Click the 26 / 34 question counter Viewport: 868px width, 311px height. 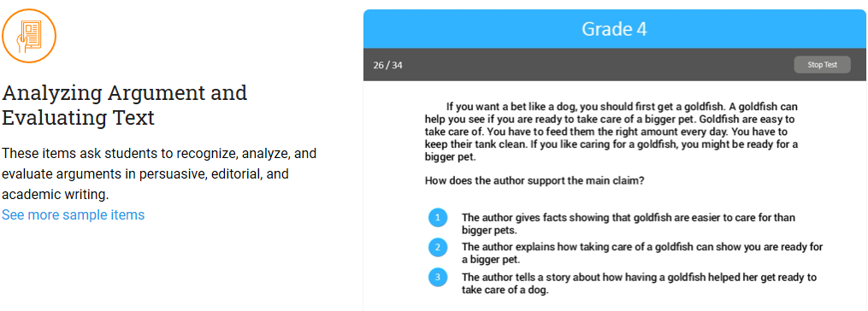387,65
